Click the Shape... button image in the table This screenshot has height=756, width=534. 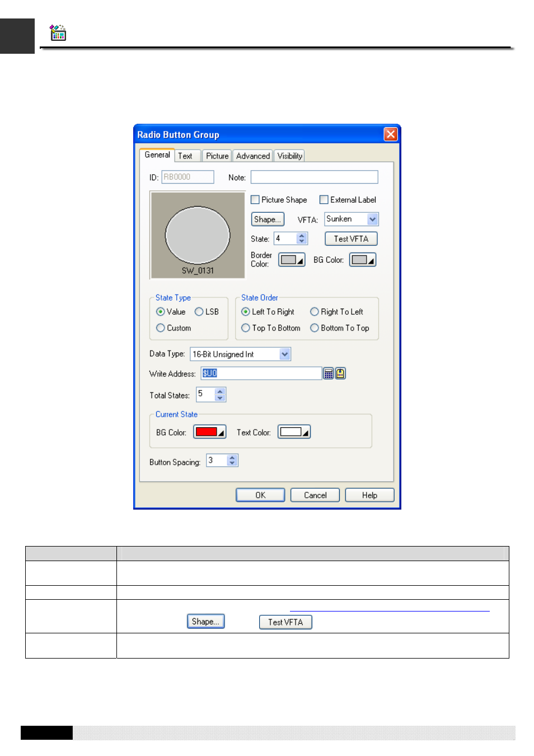click(205, 622)
